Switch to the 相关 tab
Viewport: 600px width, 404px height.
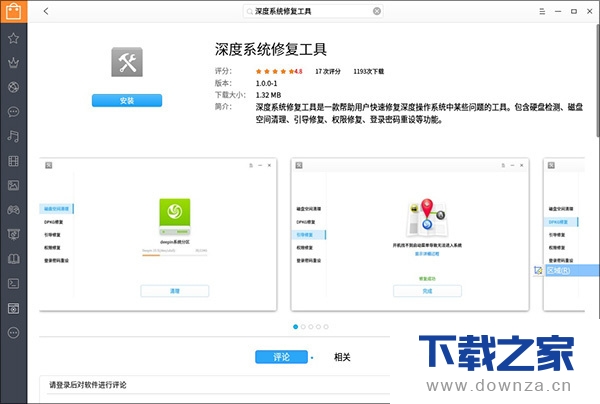[x=342, y=357]
